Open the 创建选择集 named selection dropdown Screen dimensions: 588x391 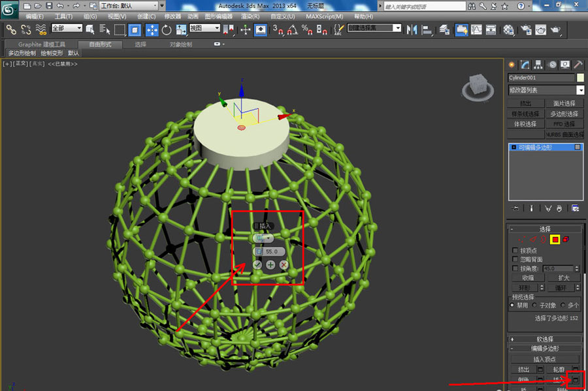coord(374,28)
